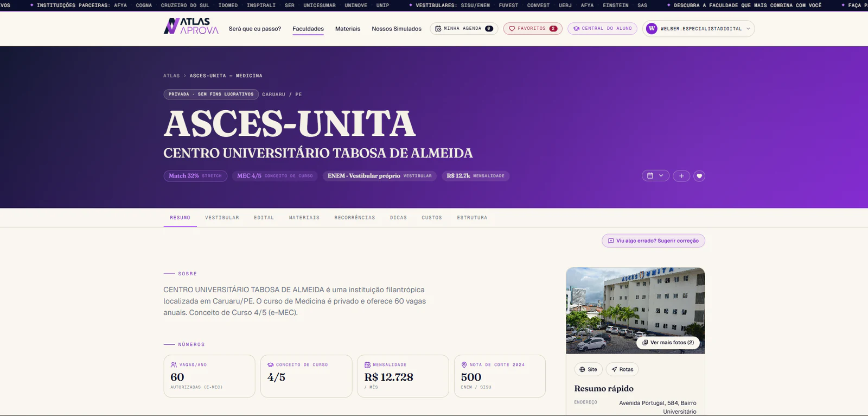Screen dimensions: 868x416
Task: Open the Rotas button
Action: tap(622, 369)
